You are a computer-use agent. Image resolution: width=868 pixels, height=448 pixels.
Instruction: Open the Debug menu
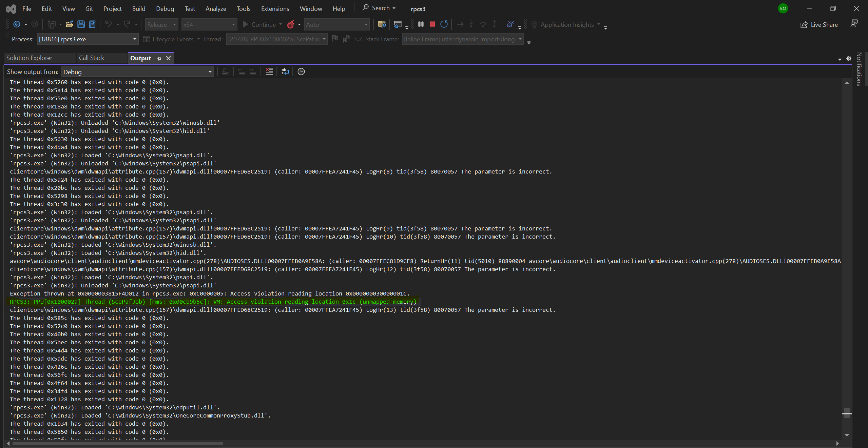(x=165, y=8)
